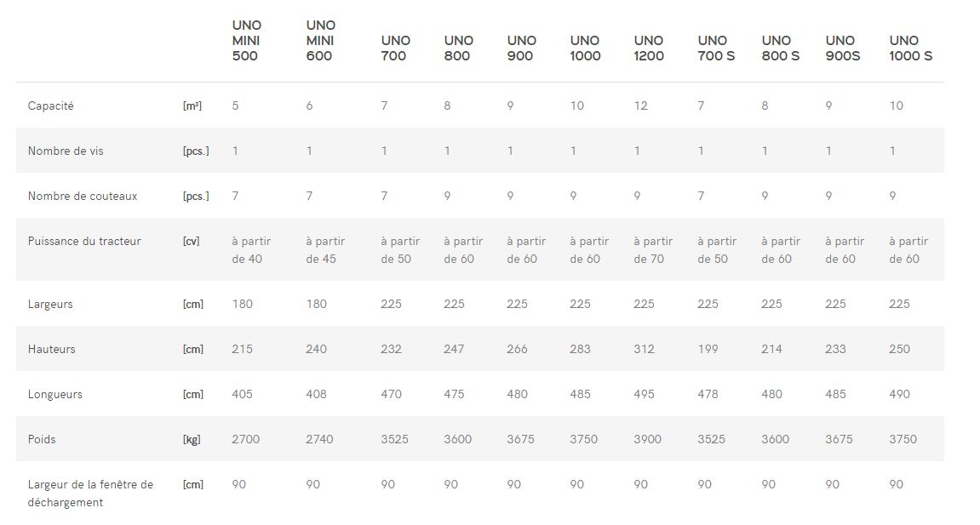Viewport: 980px width, 525px height.
Task: Click the UNO MINI 500 column header
Action: point(246,41)
